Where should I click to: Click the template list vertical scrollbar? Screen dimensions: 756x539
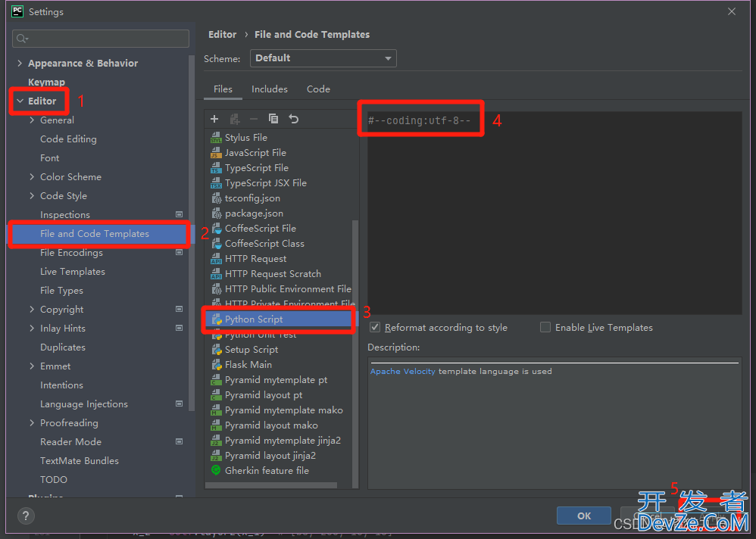click(355, 354)
